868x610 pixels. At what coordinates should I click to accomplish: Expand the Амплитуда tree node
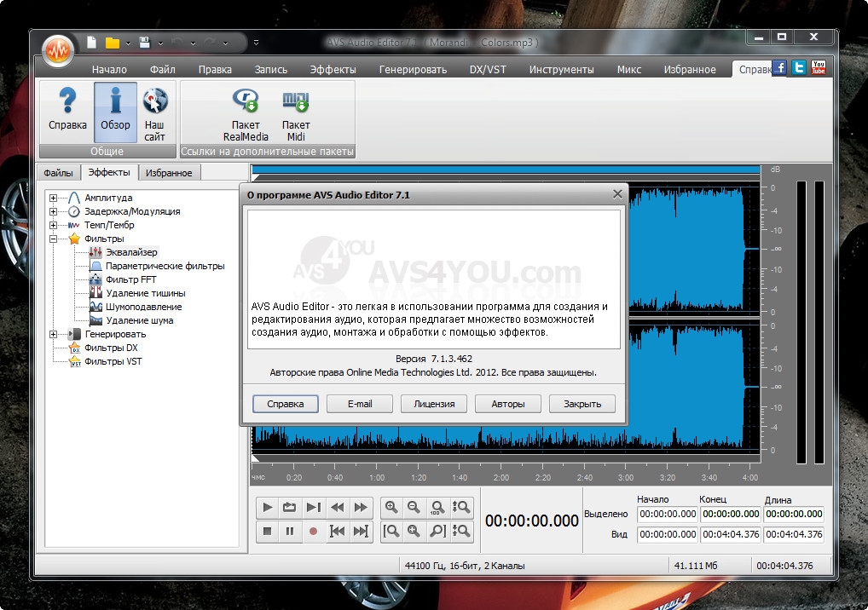[53, 198]
